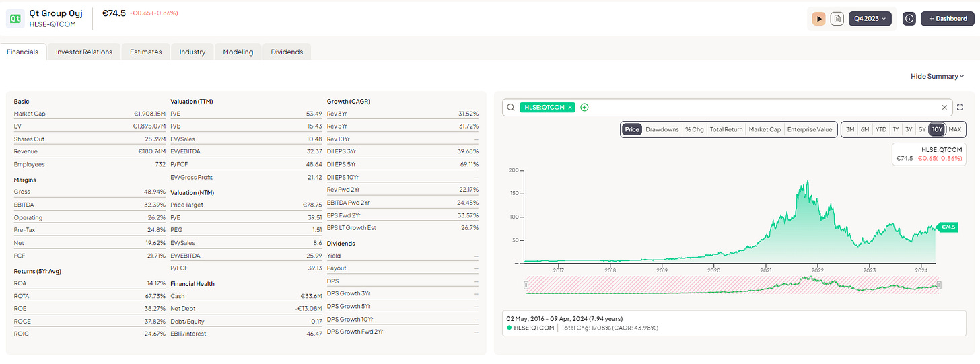
Task: Set chart range to 5Y
Action: [922, 129]
